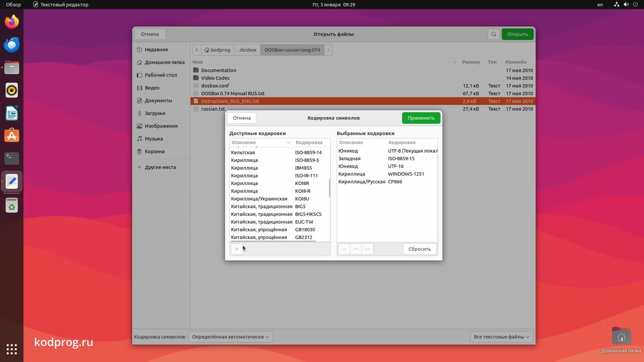Click the volume icon in top bar

[626, 5]
